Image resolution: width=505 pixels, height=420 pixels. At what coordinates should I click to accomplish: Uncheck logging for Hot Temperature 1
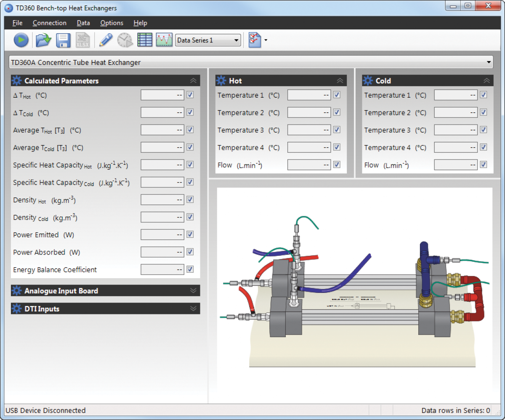336,95
